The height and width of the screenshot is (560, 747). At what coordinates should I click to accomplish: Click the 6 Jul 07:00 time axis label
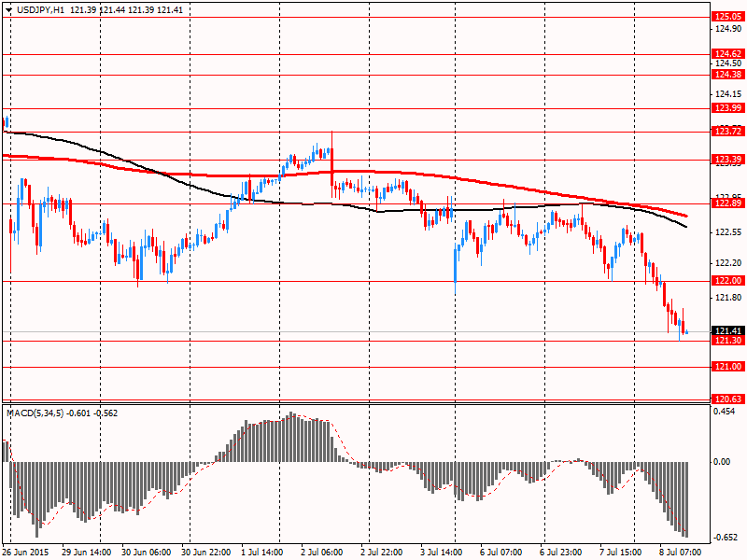[x=500, y=553]
